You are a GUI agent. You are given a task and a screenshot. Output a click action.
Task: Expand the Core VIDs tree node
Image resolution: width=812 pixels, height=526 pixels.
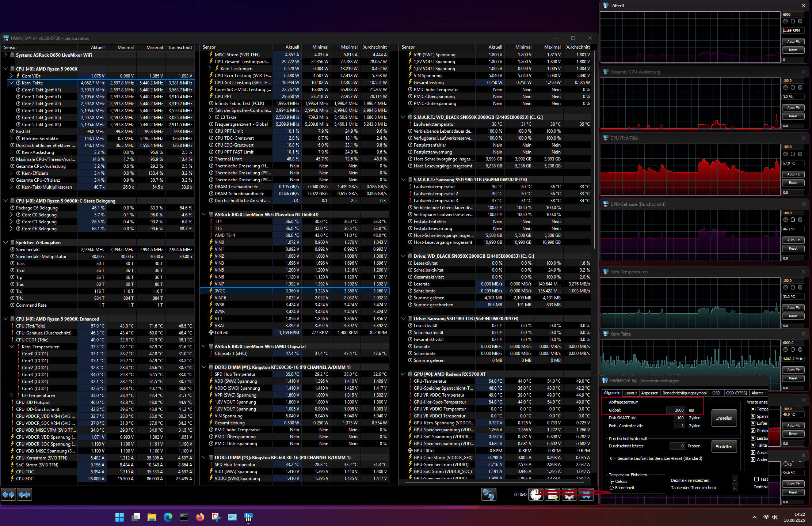click(11, 76)
